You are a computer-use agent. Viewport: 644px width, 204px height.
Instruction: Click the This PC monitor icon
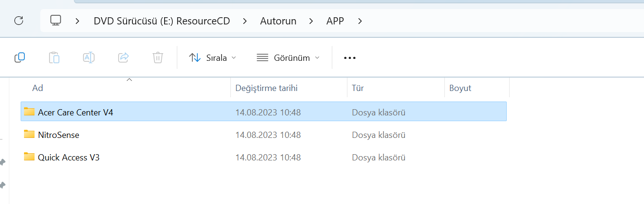pos(56,21)
